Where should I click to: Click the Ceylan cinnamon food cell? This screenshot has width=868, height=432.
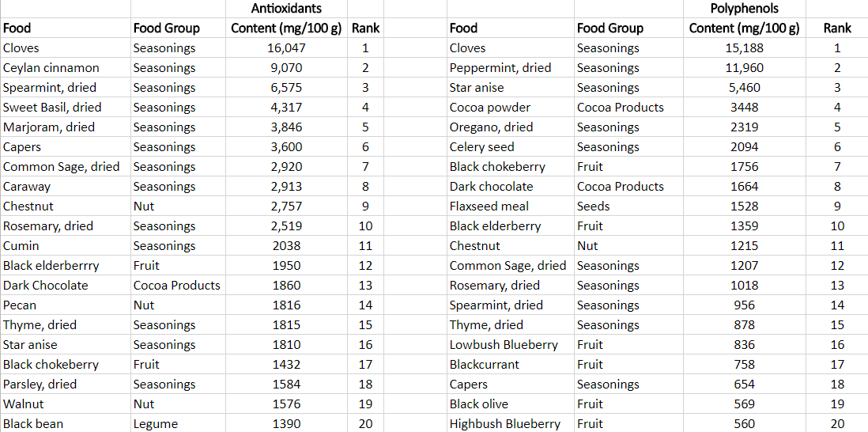pos(66,67)
